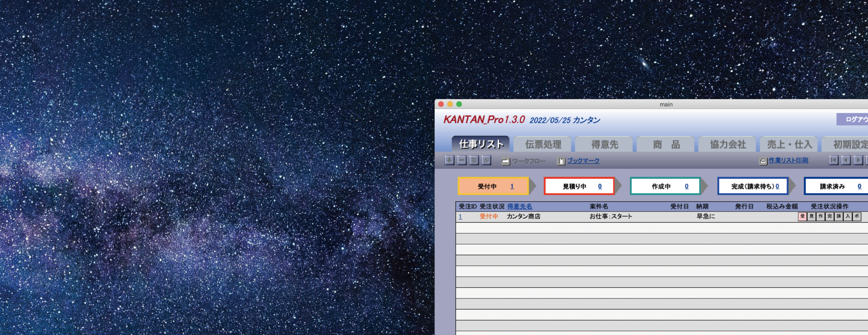Click the 2022/05/25 カンタン date text
The image size is (868, 335).
click(565, 120)
